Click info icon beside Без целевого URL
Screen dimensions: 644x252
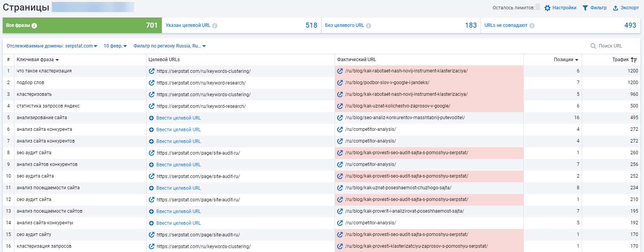pyautogui.click(x=369, y=26)
